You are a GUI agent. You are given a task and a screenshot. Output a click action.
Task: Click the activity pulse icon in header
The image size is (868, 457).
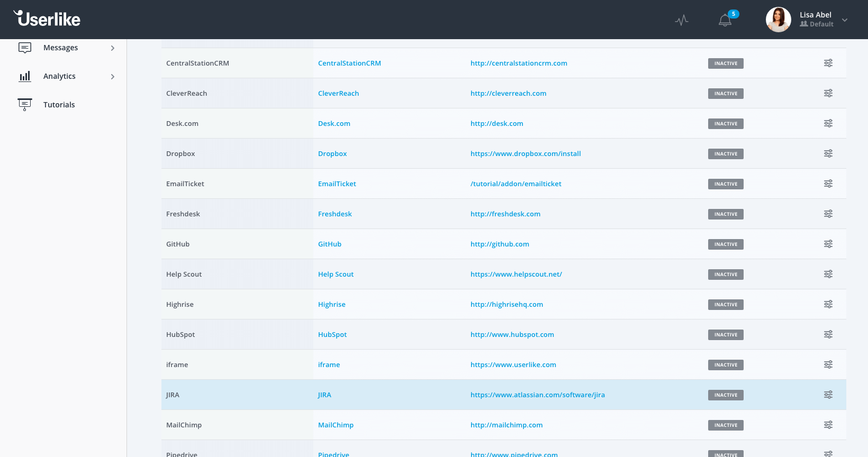click(x=682, y=21)
